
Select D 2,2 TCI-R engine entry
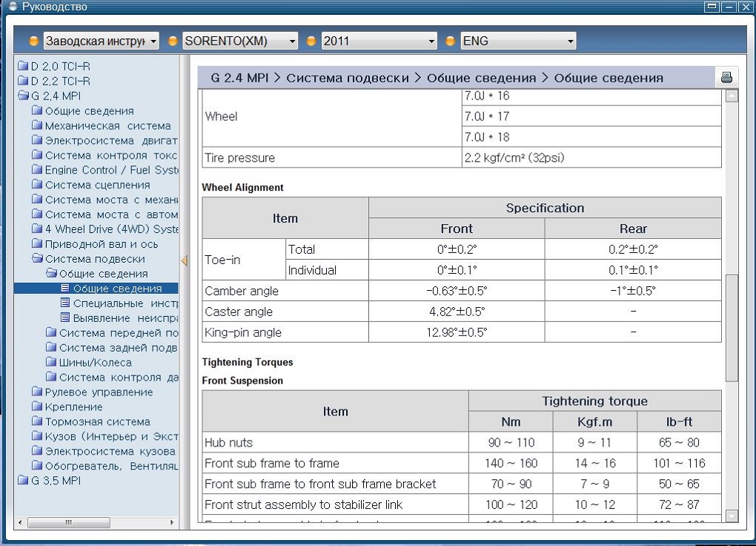60,81
